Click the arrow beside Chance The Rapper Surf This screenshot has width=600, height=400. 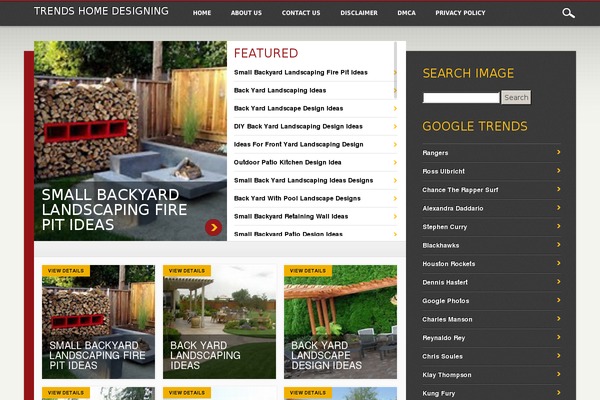(x=559, y=189)
